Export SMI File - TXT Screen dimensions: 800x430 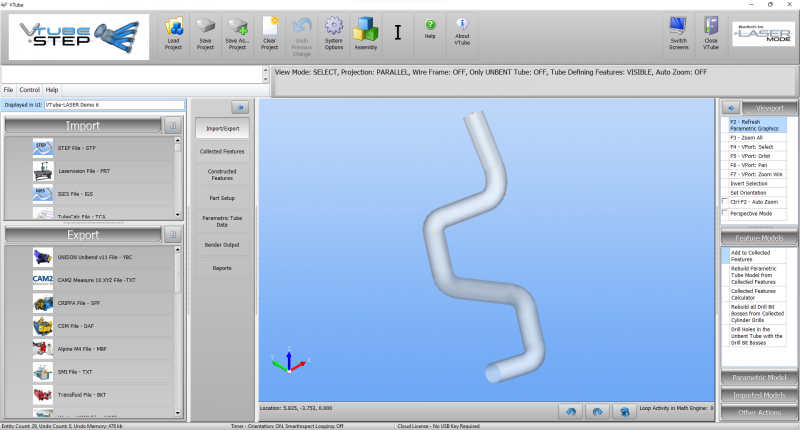[90, 372]
